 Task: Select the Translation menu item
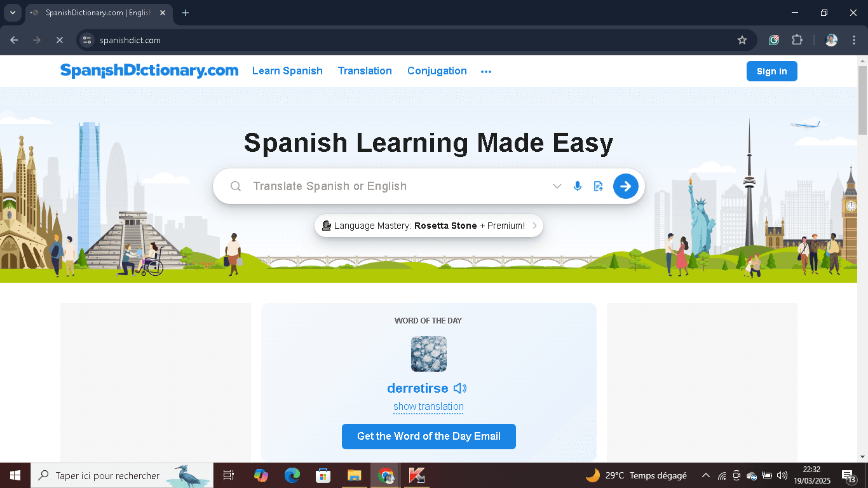365,71
